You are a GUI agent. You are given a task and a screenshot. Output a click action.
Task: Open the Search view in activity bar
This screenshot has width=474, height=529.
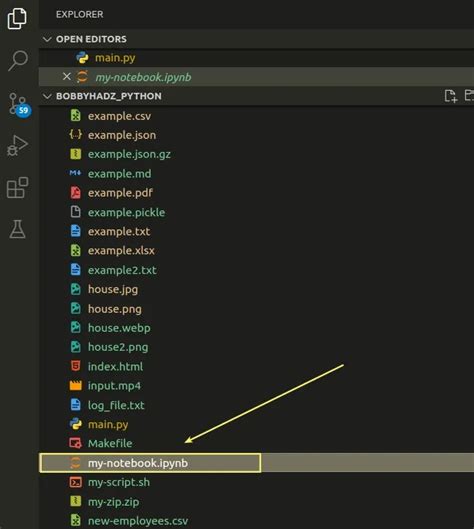pyautogui.click(x=17, y=60)
